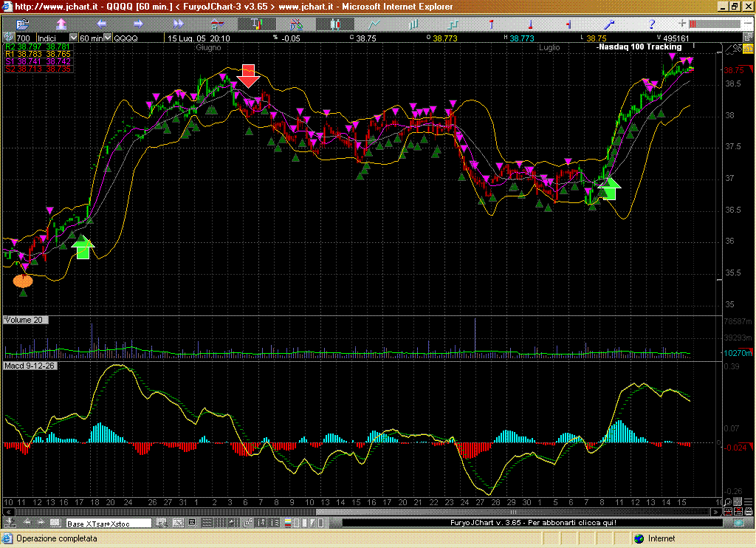Toggle the text indicator tool in toolbar
Image resolution: width=756 pixels, height=548 pixels.
258,24
